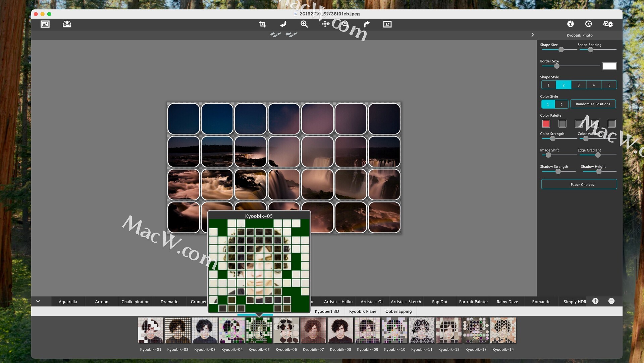The image size is (644, 363).
Task: Open settings gear icon
Action: 589,24
